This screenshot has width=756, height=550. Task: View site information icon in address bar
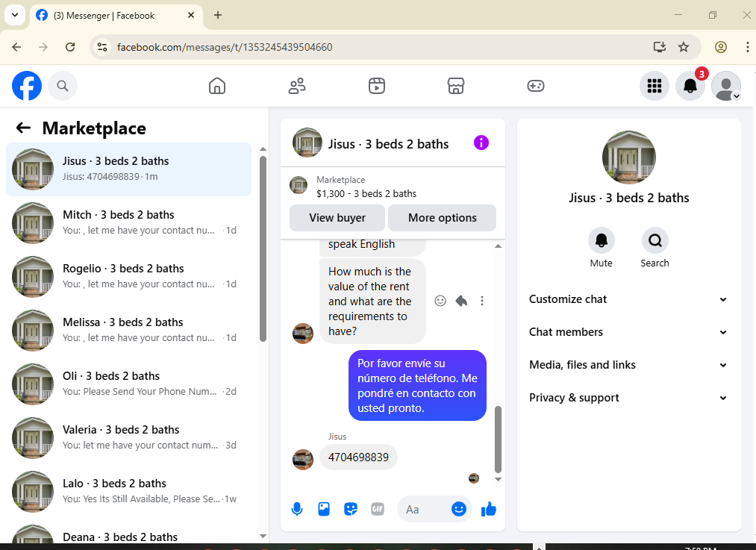(102, 47)
